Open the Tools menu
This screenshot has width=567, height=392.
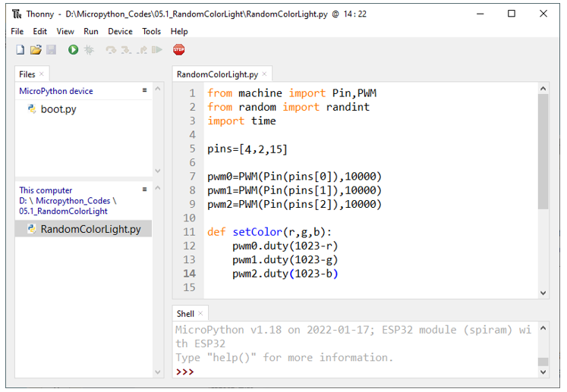[x=151, y=31]
